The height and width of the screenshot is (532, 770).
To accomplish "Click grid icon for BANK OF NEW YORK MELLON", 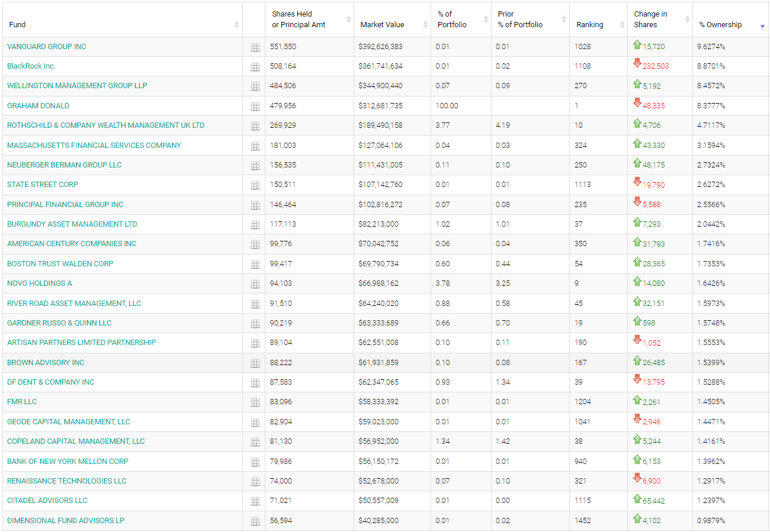I will 255,462.
